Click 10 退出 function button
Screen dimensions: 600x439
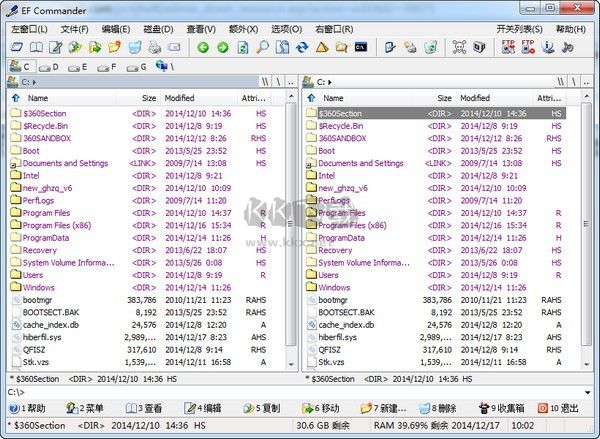(558, 408)
